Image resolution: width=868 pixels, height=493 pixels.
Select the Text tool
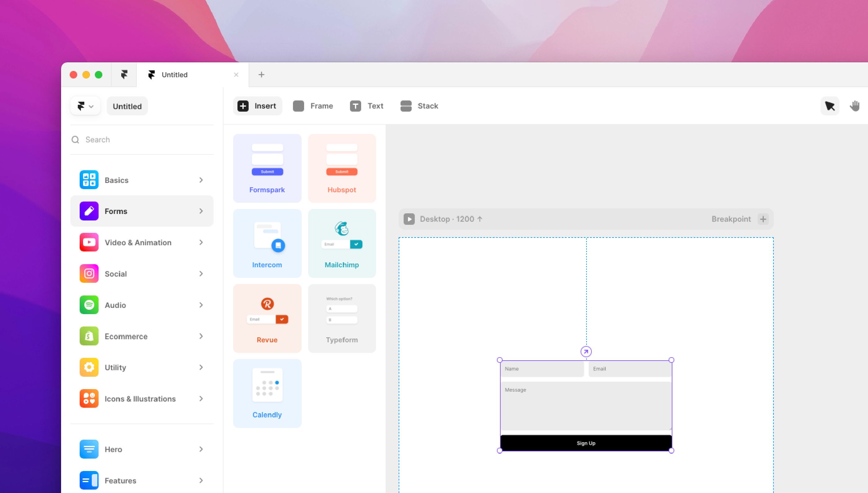click(355, 106)
